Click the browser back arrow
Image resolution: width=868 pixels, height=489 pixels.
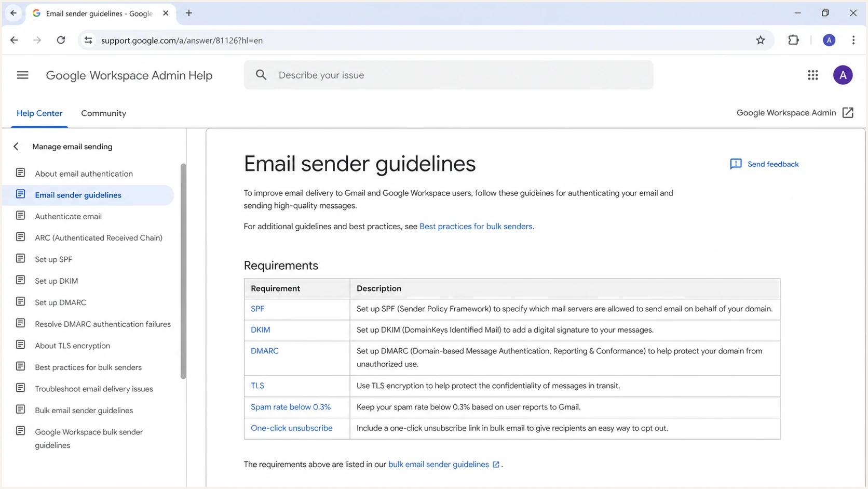point(14,40)
